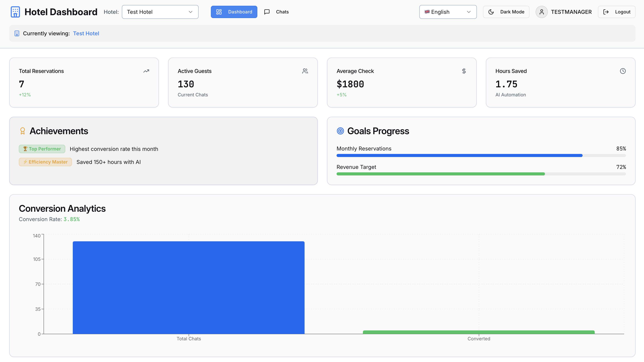
Task: Click the target icon beside Goals Progress
Action: pos(340,131)
